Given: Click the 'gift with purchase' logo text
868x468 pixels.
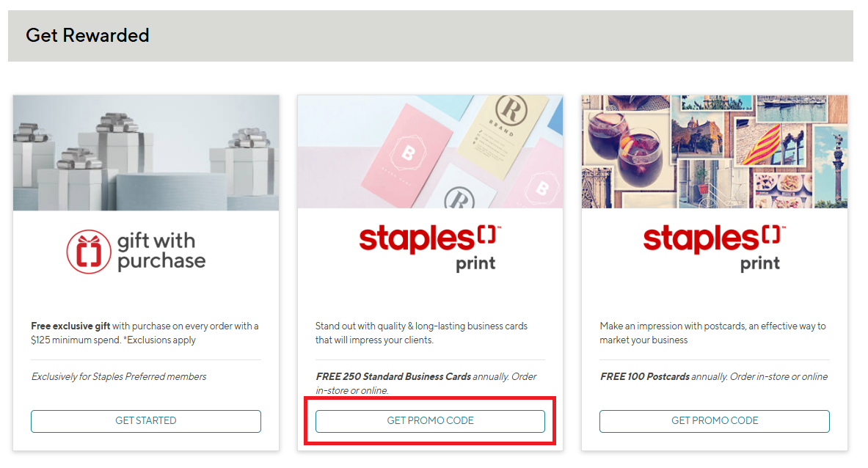Looking at the screenshot, I should coord(161,251).
